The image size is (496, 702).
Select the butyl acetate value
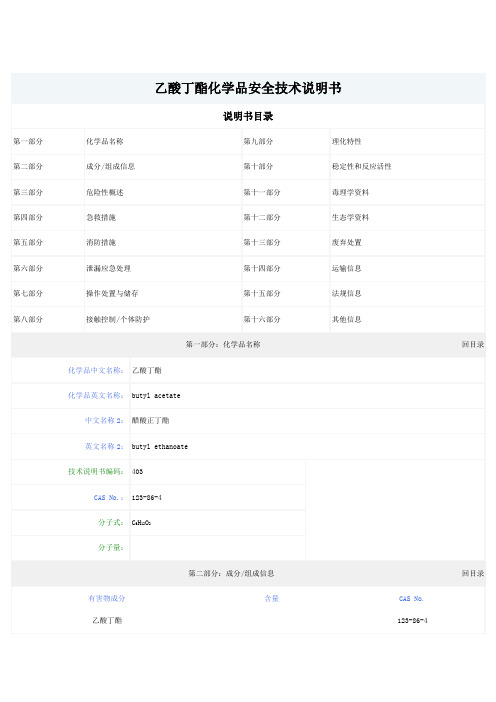pos(156,396)
